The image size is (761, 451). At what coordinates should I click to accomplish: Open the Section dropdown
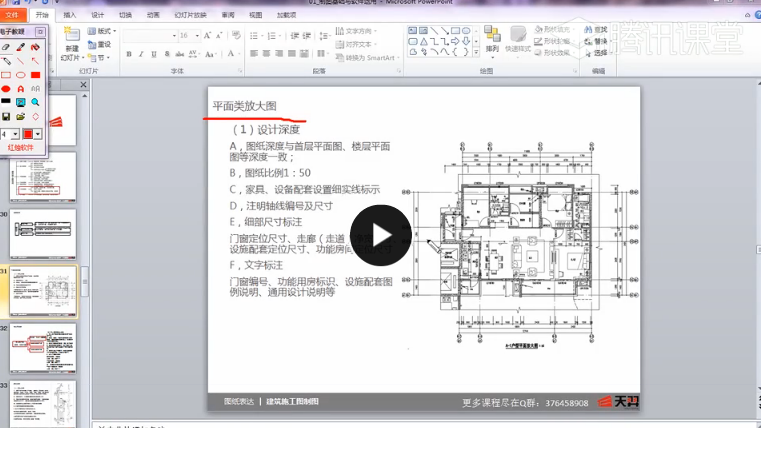99,57
